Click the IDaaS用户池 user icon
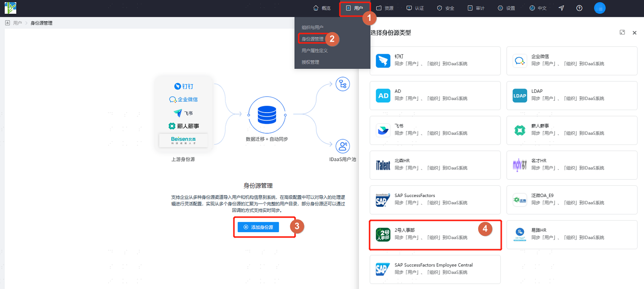 (x=343, y=146)
